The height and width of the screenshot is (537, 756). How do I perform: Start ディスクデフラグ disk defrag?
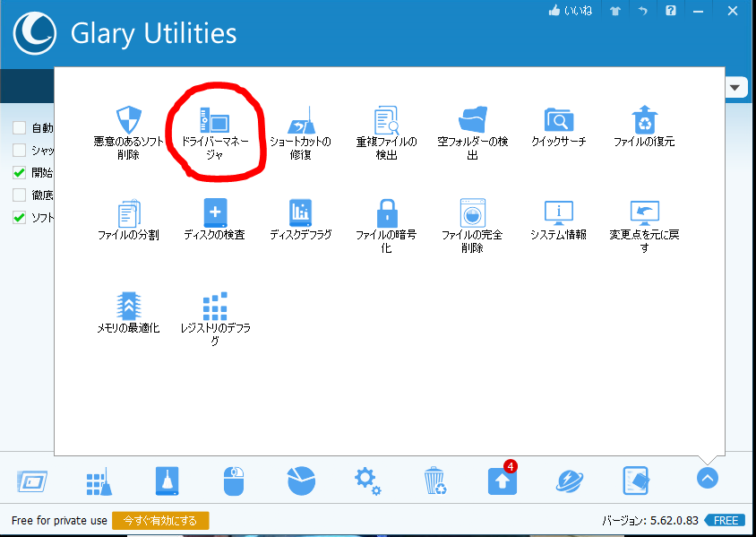pos(300,220)
